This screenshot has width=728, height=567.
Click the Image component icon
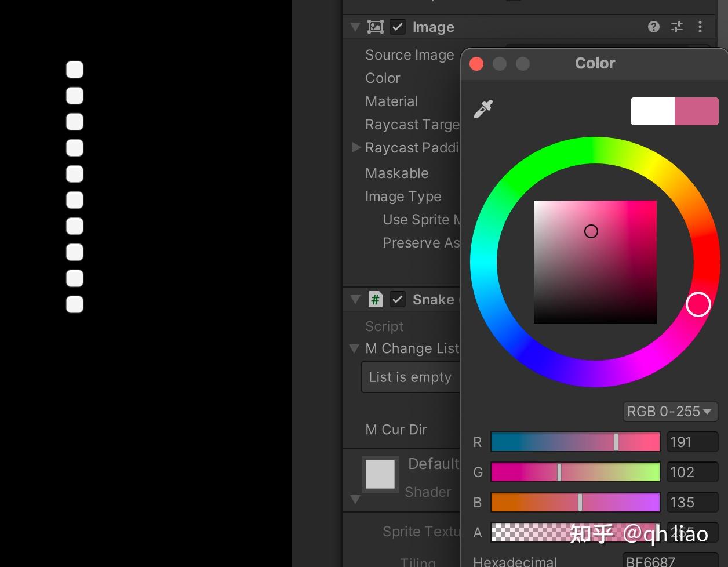click(376, 27)
